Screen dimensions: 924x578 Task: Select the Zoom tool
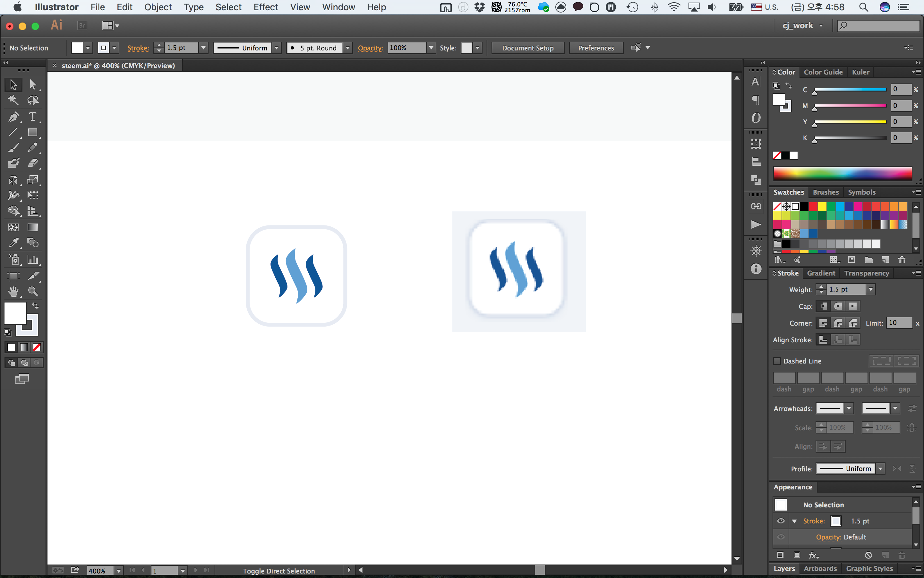[33, 292]
